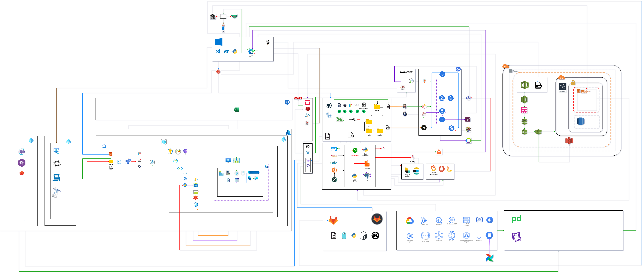The image size is (644, 274).
Task: Click the Bash shell hexagon icon
Action: [x=364, y=236]
